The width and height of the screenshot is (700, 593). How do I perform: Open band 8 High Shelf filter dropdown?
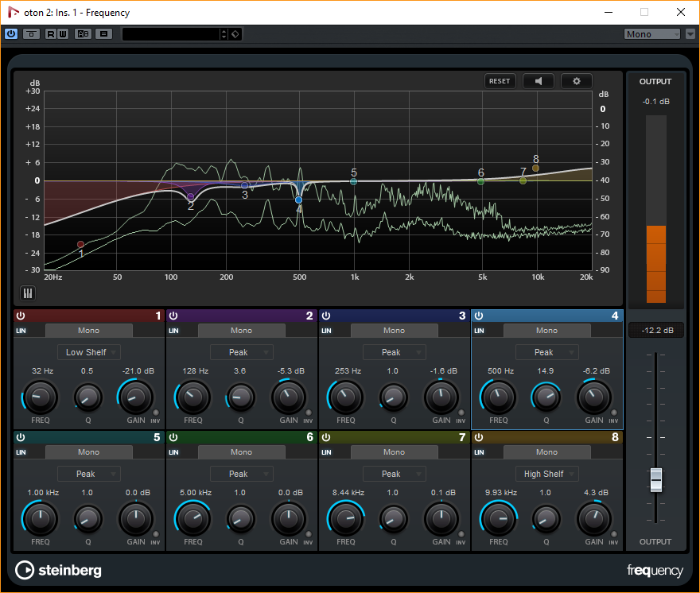[x=546, y=473]
